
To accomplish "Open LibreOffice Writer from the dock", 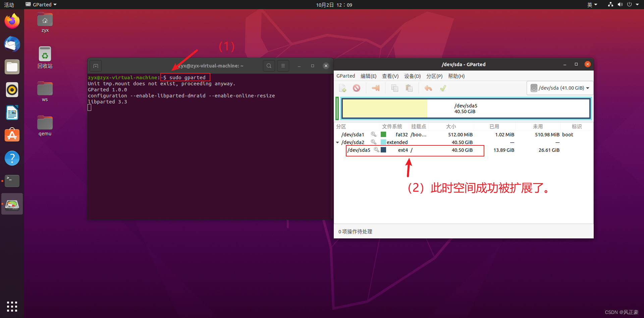I will pos(12,112).
